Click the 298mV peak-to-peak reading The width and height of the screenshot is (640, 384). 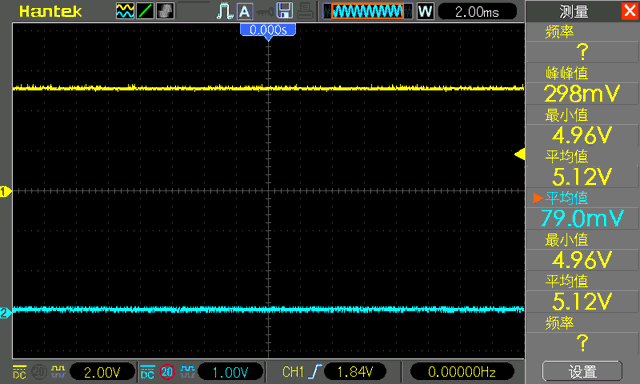[x=582, y=94]
